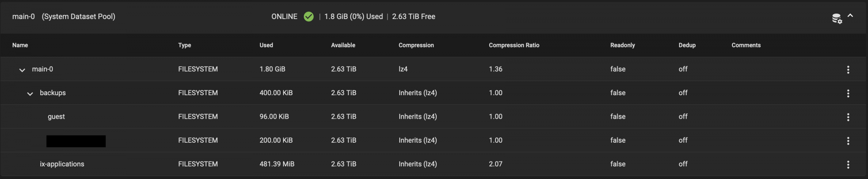Click the Dedup column header
Screen dimensions: 868x179
(687, 45)
